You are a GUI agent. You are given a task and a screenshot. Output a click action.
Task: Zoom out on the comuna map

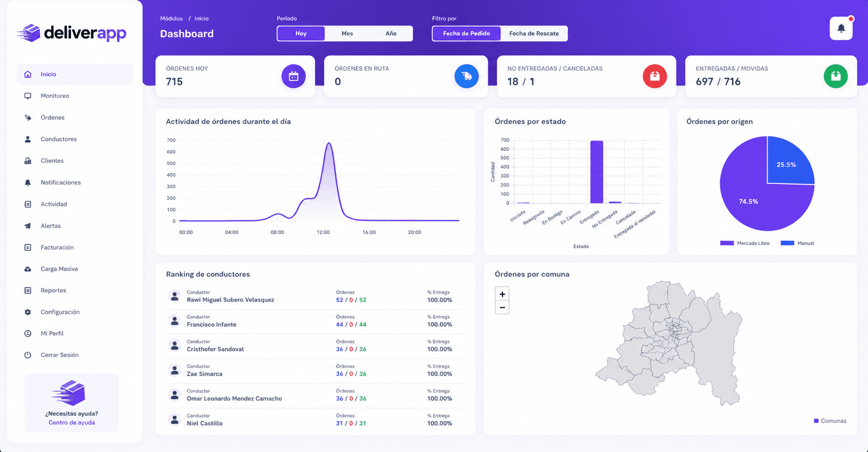point(502,308)
